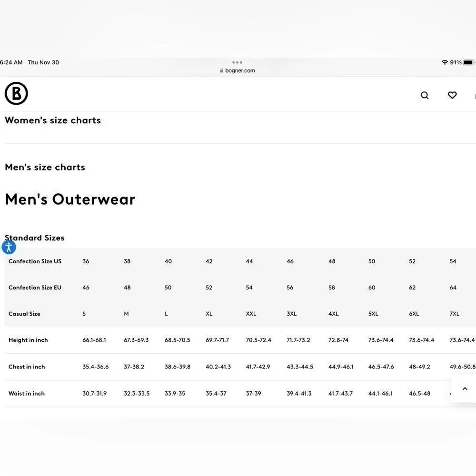The height and width of the screenshot is (476, 476).
Task: Select the 6:24 AM clock in status bar
Action: [x=11, y=62]
